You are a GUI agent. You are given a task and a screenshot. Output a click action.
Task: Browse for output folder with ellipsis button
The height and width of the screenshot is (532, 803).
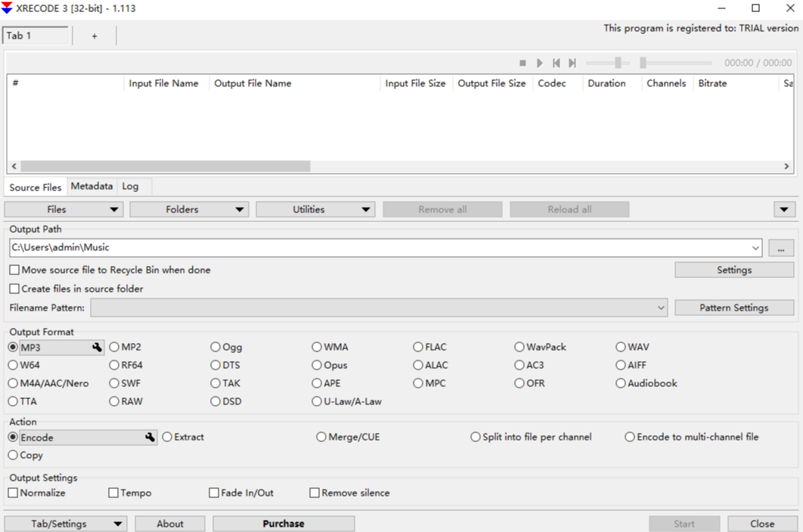pos(781,248)
